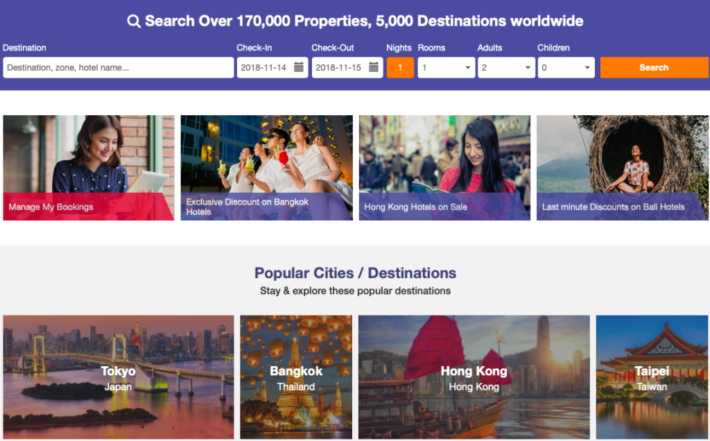This screenshot has width=710, height=441.
Task: Open the Manage My Bookings banner
Action: point(89,168)
